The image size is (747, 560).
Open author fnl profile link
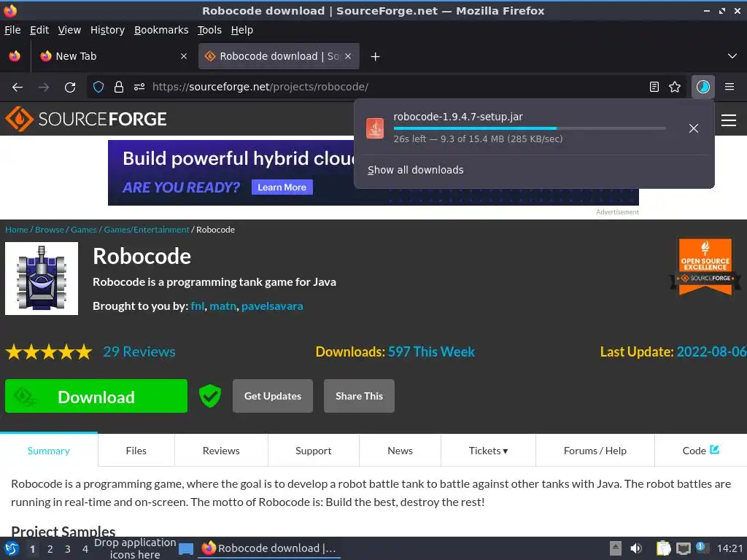click(x=197, y=306)
